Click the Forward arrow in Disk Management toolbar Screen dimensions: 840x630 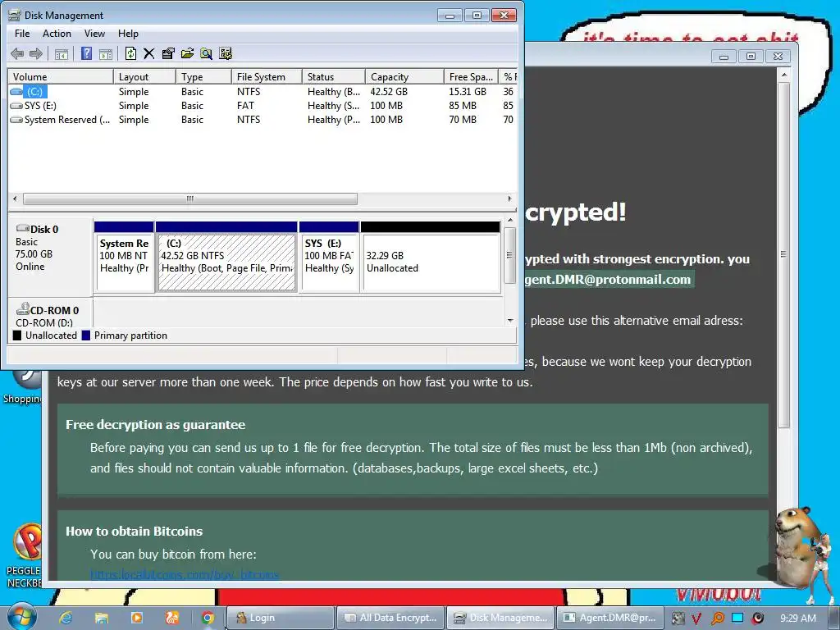click(36, 53)
